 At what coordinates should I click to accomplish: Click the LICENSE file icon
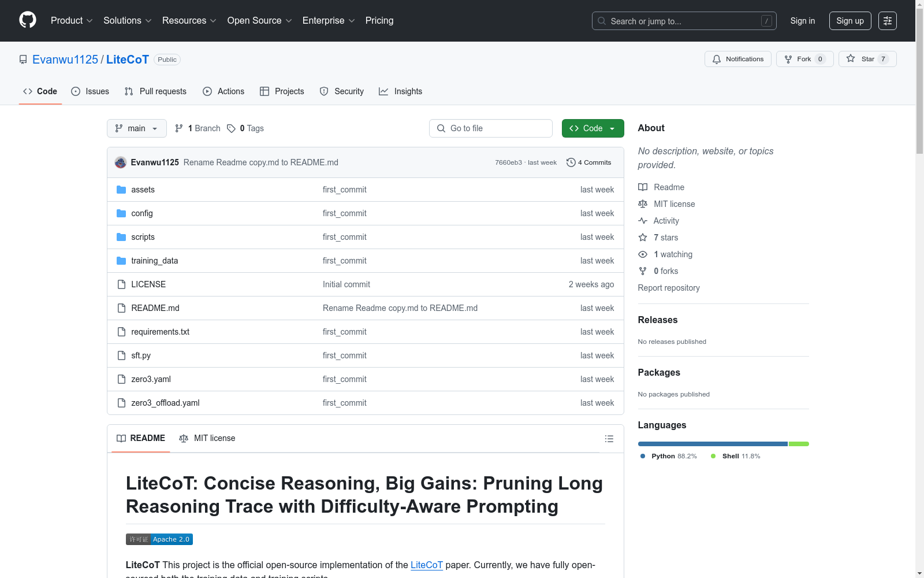point(121,284)
